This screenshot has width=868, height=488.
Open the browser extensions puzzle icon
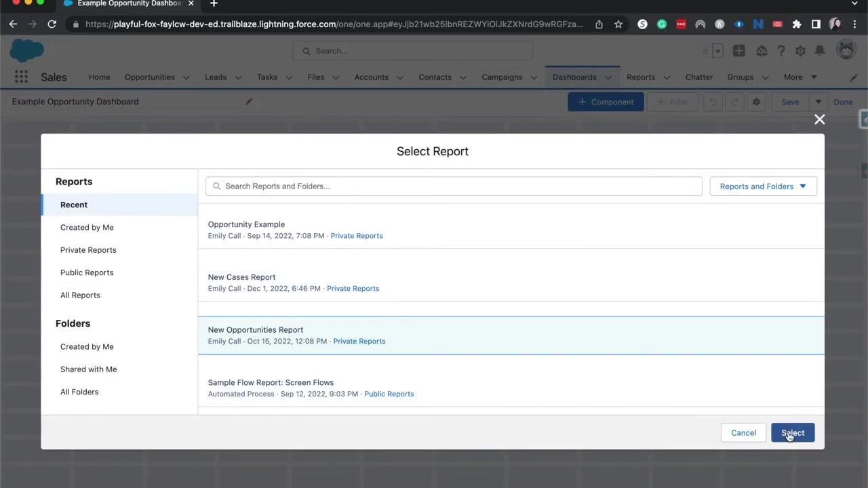797,24
